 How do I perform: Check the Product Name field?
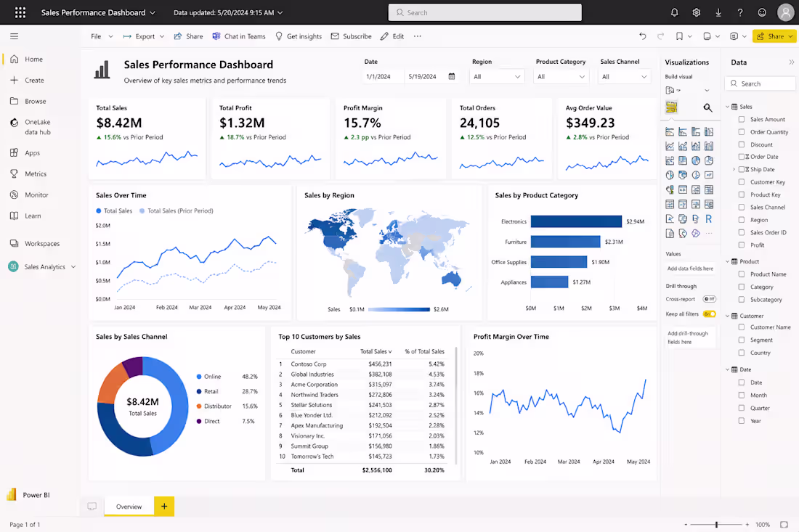(742, 274)
